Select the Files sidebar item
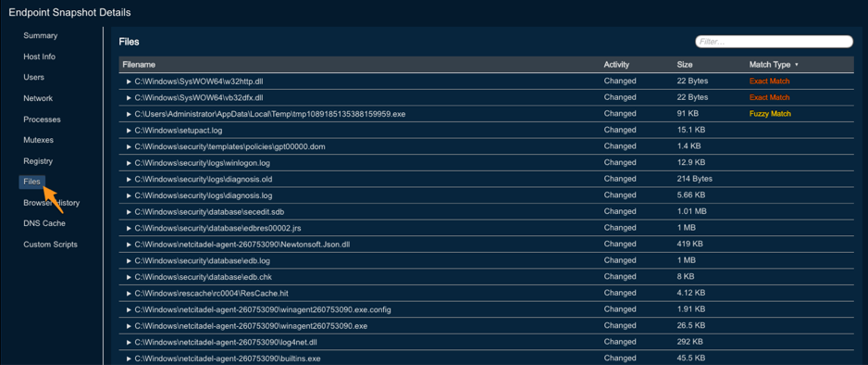Image resolution: width=868 pixels, height=365 pixels. 32,182
